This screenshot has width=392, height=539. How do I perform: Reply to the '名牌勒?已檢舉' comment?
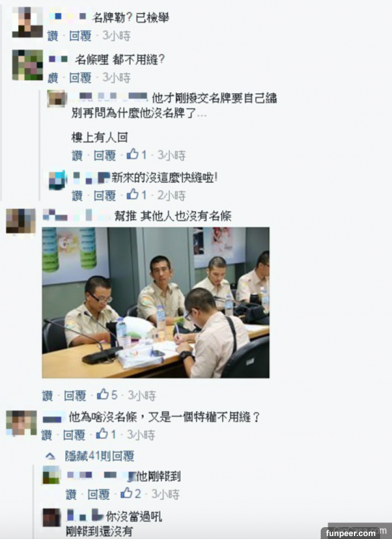point(80,36)
